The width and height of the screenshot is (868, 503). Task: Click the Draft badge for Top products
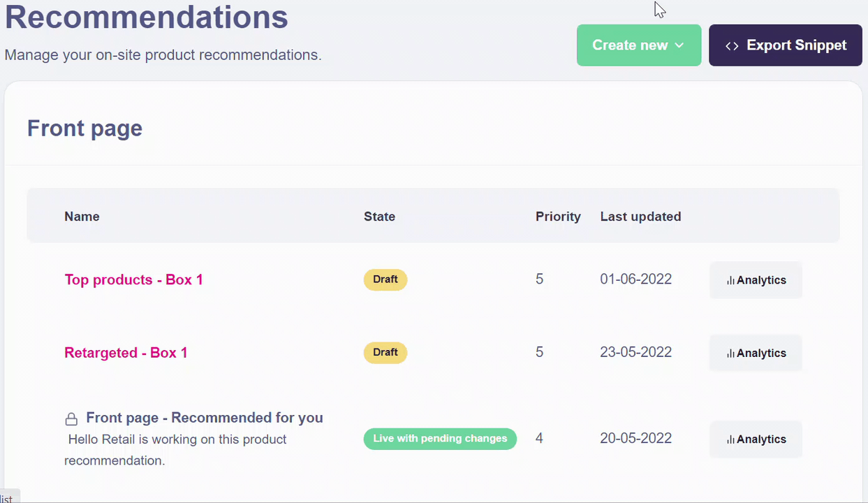(x=385, y=279)
